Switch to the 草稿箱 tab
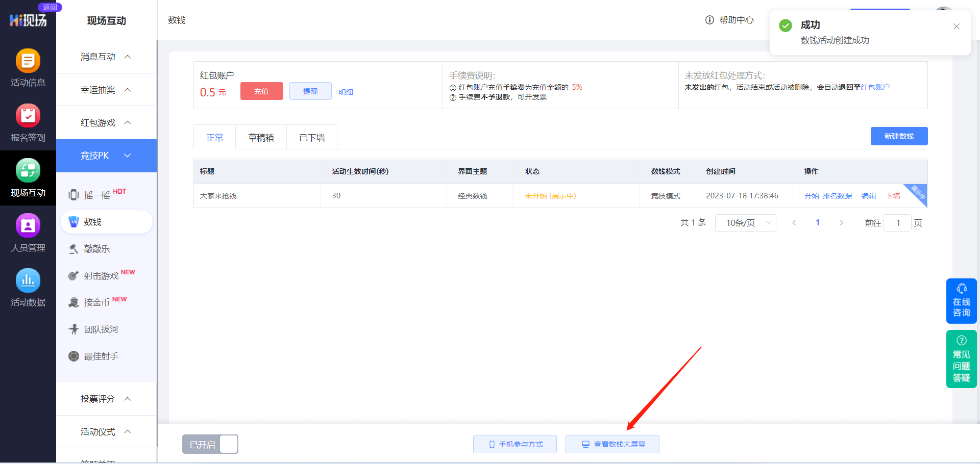 click(x=261, y=138)
